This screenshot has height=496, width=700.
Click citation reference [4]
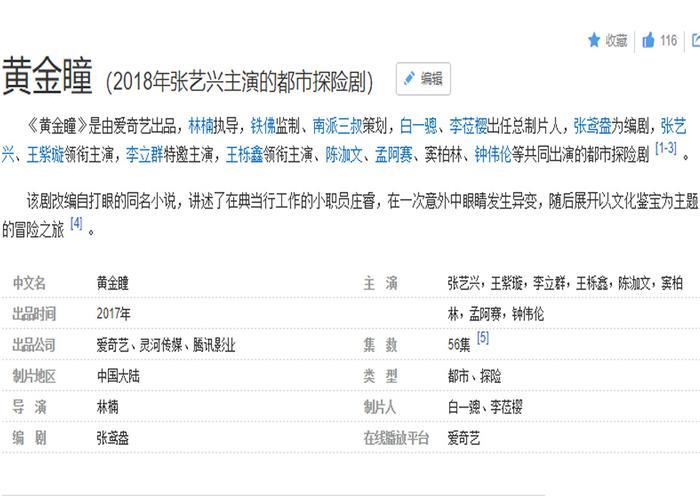[76, 223]
